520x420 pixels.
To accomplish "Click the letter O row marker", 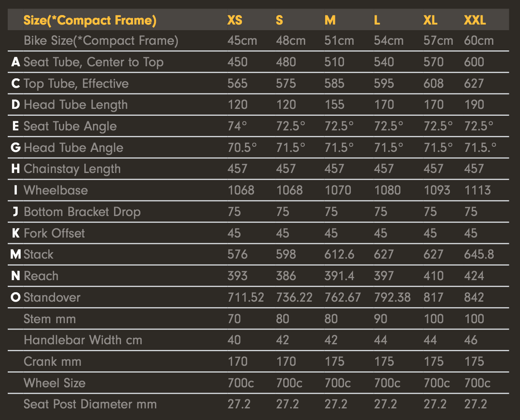I will coord(15,297).
